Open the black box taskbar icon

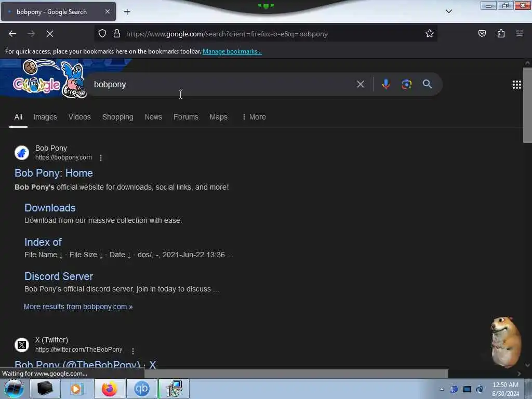(x=45, y=389)
